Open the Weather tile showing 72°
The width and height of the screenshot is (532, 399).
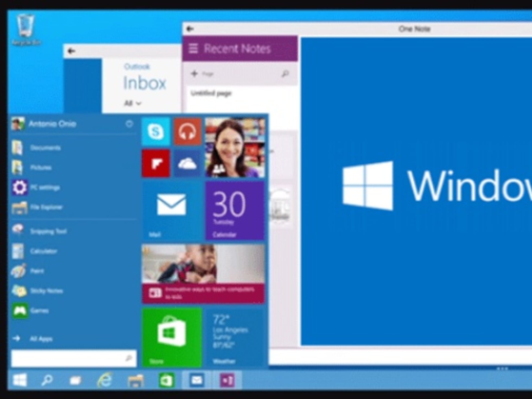tap(235, 337)
